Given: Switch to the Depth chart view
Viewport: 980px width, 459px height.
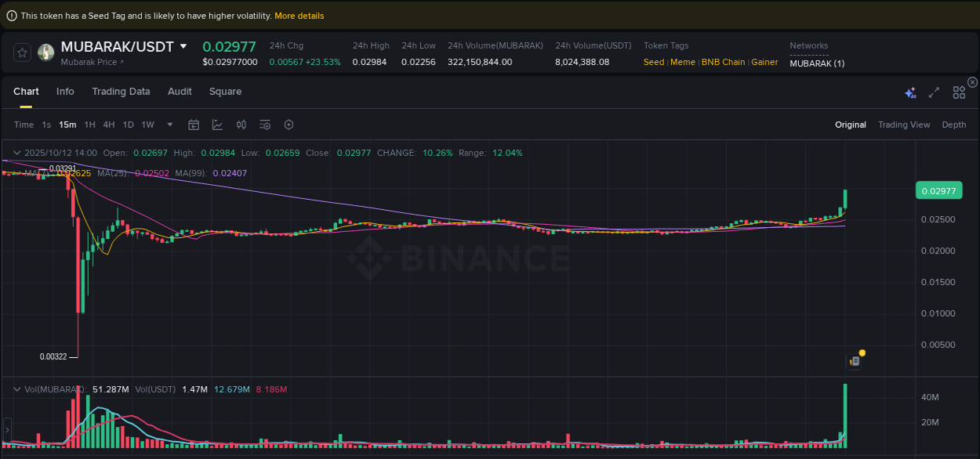Looking at the screenshot, I should point(953,125).
